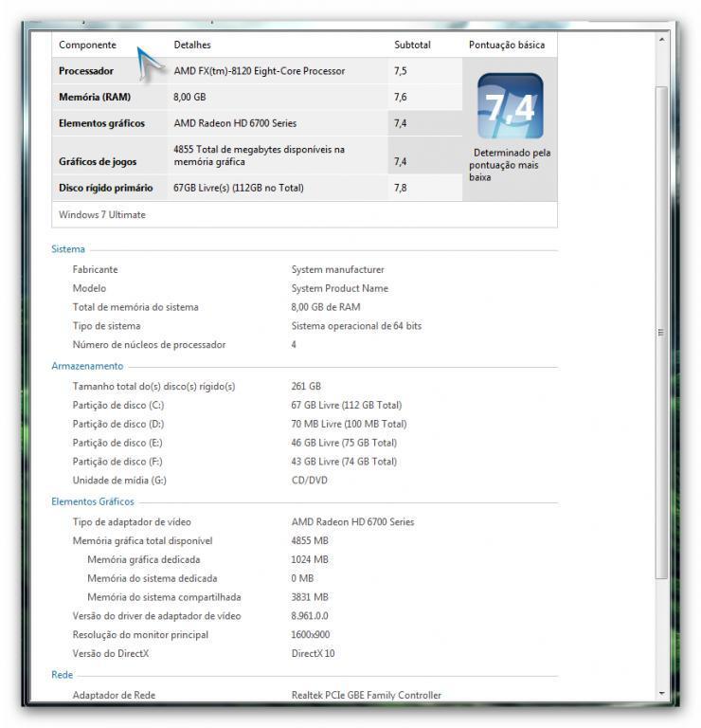Image resolution: width=701 pixels, height=728 pixels.
Task: Click the Sistema section heading
Action: pos(67,249)
